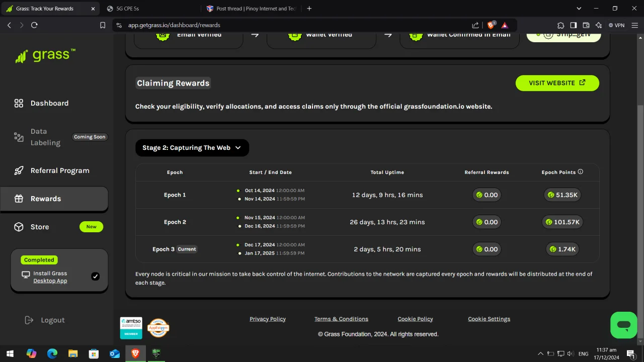This screenshot has width=644, height=362.
Task: Open the volume control in system tray
Action: [571, 353]
